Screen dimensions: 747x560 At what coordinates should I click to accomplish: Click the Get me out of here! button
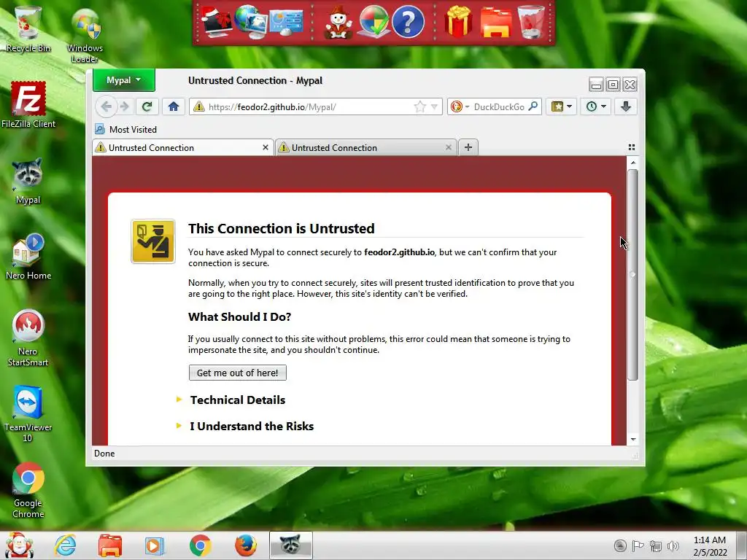click(x=238, y=373)
